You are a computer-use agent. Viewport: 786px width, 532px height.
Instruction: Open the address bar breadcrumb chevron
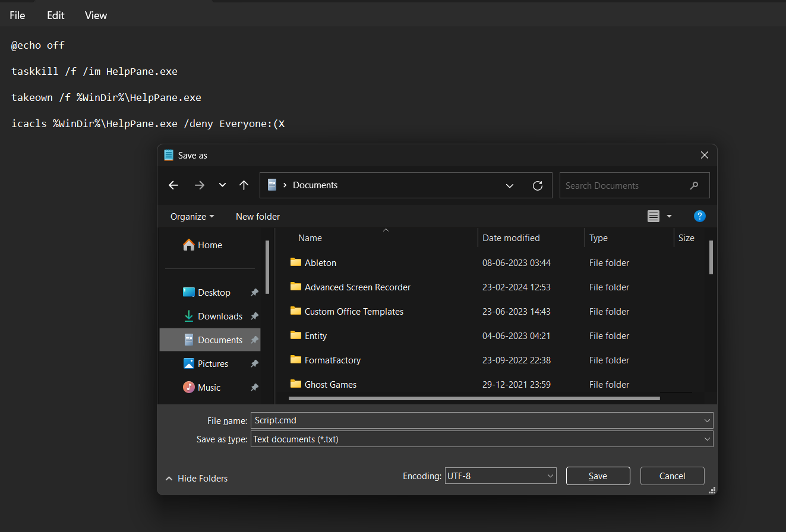[x=510, y=185]
